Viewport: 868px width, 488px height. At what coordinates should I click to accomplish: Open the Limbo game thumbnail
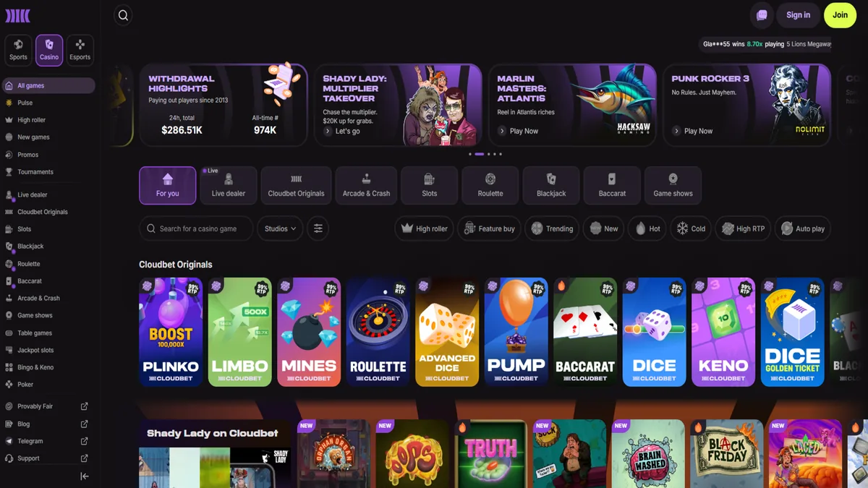pos(240,332)
